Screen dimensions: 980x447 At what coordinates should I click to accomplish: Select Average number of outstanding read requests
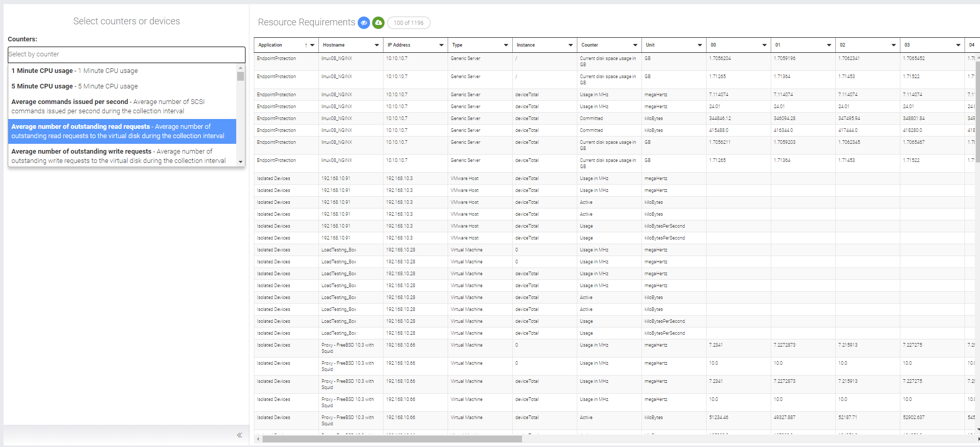coord(122,131)
